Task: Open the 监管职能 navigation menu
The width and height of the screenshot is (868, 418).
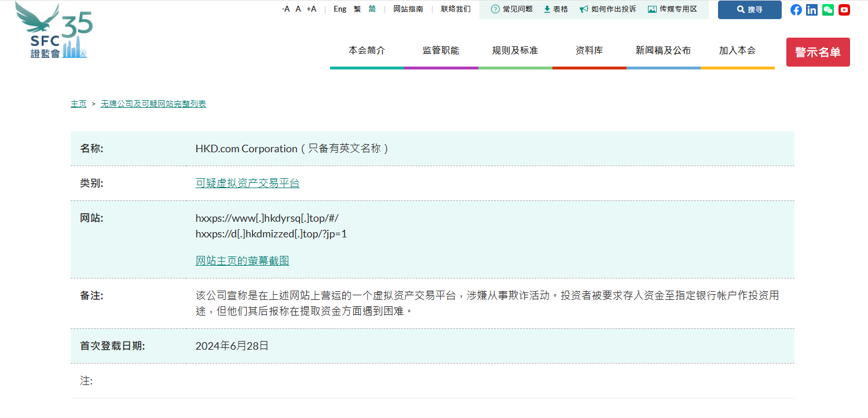Action: pyautogui.click(x=442, y=50)
